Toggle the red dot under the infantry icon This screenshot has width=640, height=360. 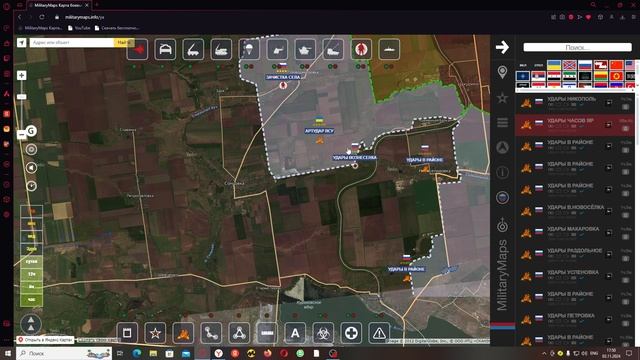363,66
